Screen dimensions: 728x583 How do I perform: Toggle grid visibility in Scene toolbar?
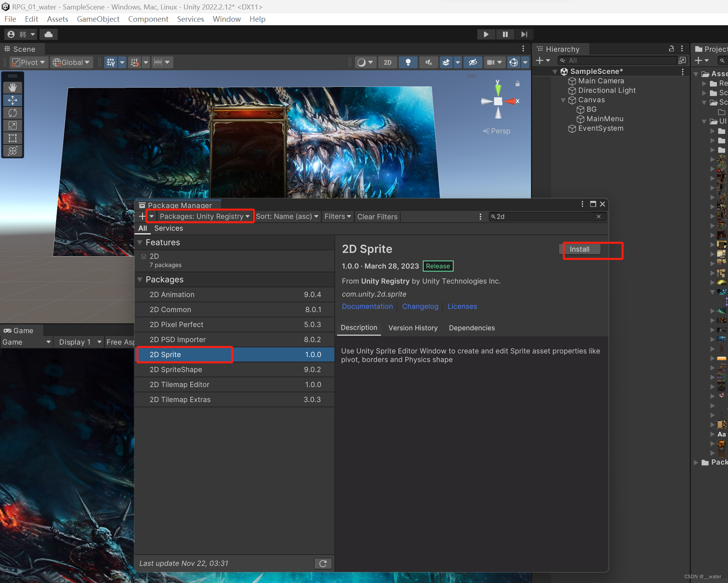111,62
